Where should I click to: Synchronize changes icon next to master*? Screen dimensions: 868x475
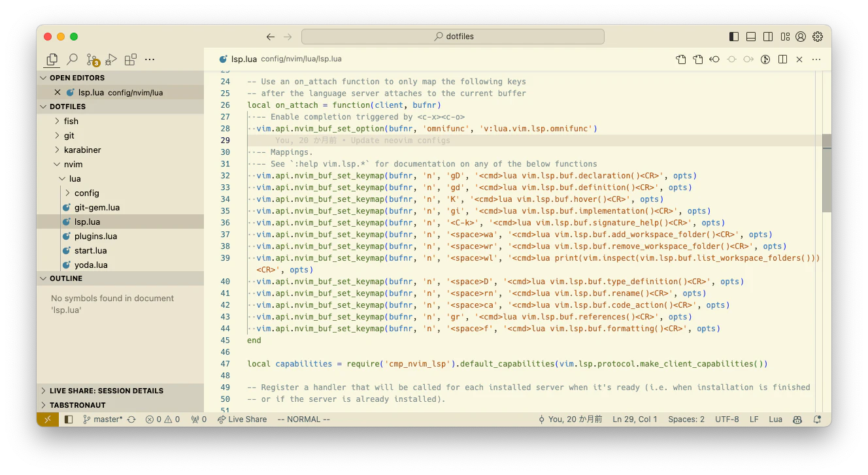131,419
